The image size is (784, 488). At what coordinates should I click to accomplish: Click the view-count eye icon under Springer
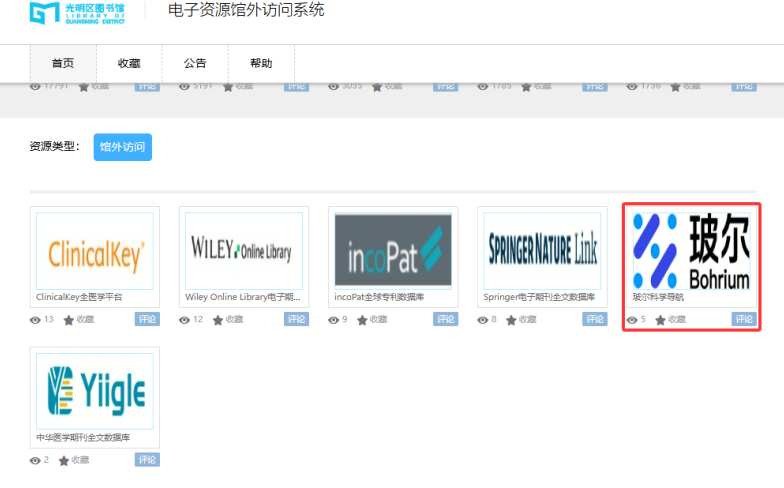(482, 320)
